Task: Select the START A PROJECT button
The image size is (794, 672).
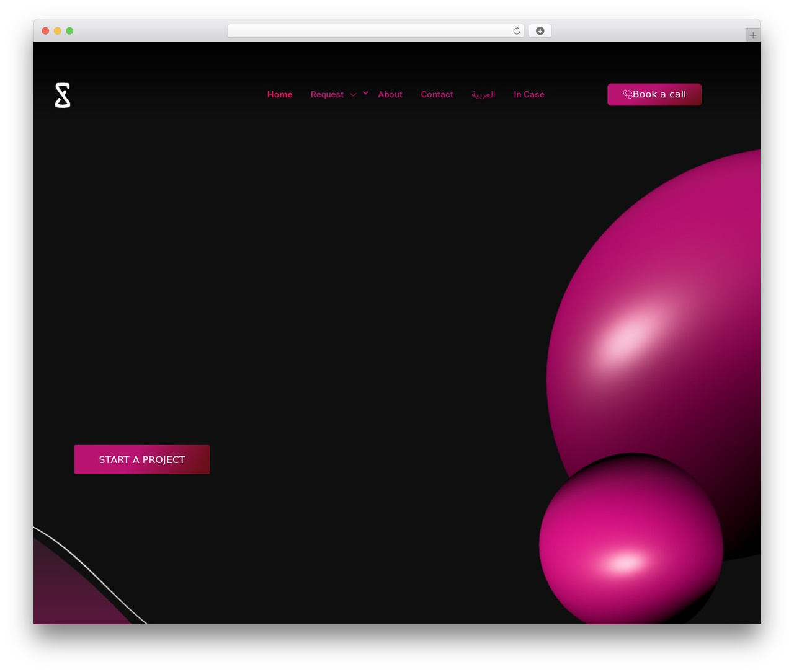Action: pos(142,459)
